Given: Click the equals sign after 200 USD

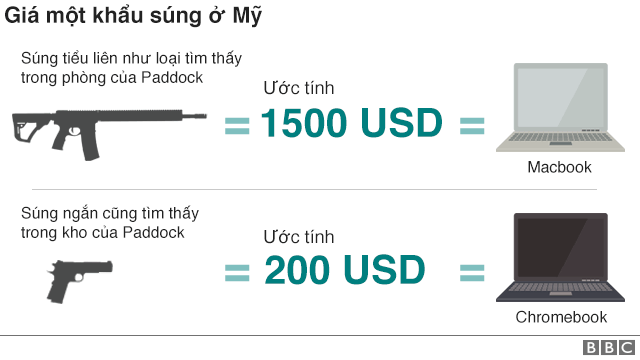Looking at the screenshot, I should pos(472,273).
